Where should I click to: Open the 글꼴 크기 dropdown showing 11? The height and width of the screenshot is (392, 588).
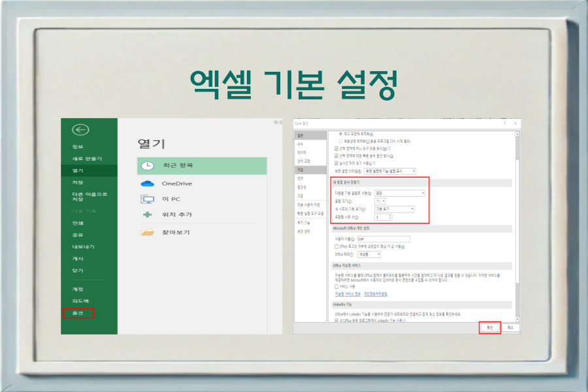pos(380,201)
